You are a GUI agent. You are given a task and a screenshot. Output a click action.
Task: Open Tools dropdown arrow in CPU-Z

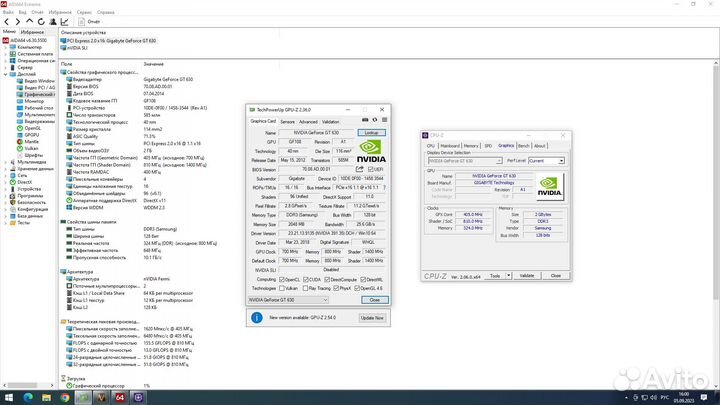509,276
